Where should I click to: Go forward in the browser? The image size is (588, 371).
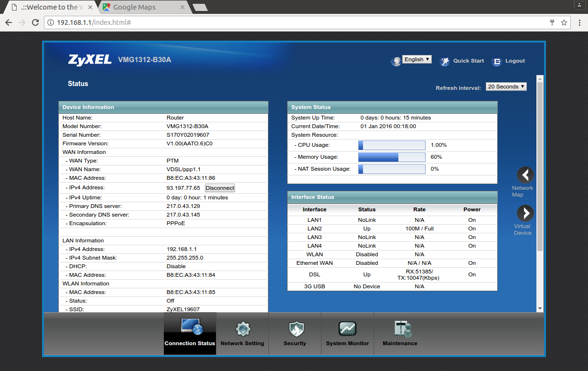tap(22, 22)
